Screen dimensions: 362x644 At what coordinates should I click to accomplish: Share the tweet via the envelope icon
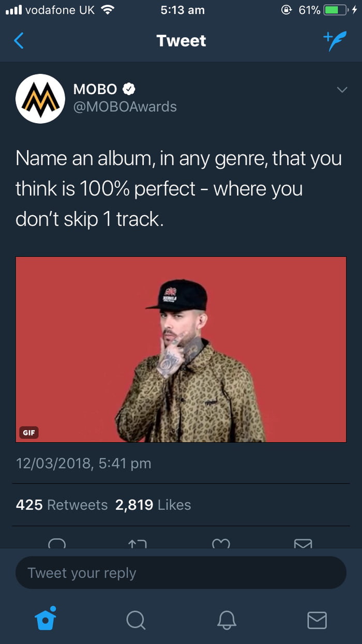[303, 543]
